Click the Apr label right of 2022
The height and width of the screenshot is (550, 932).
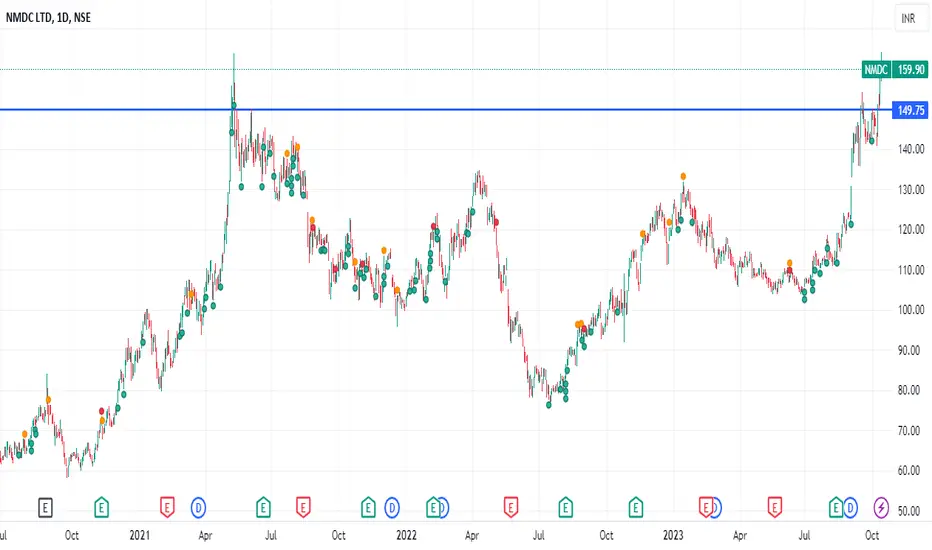[472, 535]
